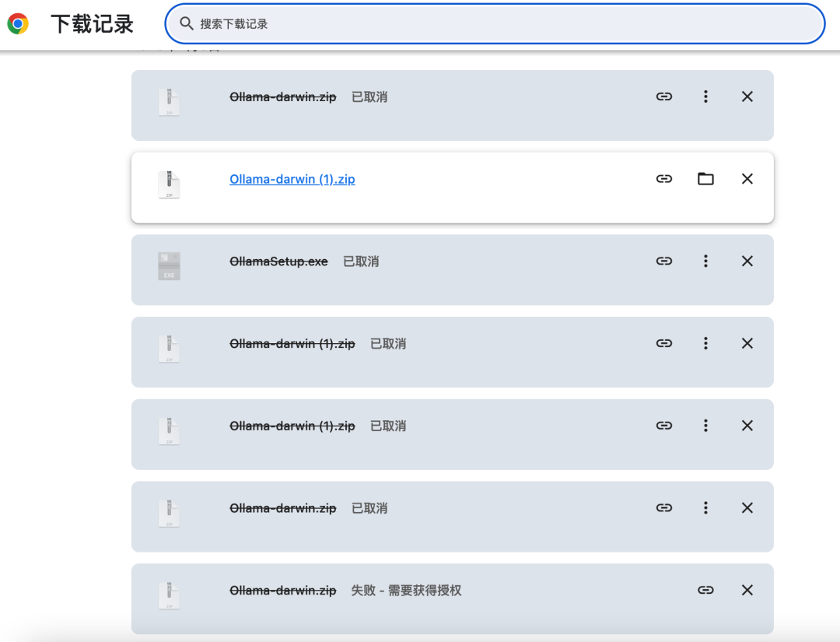840x642 pixels.
Task: Open more actions for cancelled (1).zip directly below OllamaSetup.exe
Action: pos(705,343)
